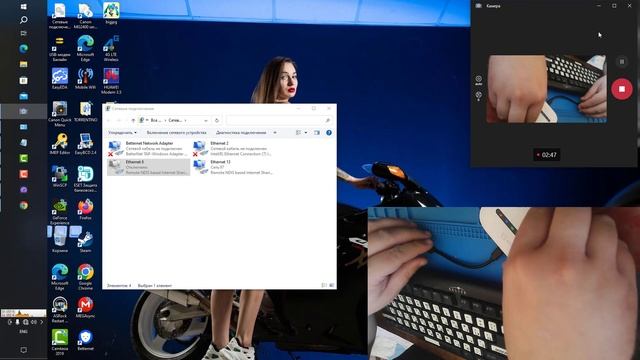640x360 pixels.
Task: Expand the address bar history dropdown
Action: click(x=206, y=120)
